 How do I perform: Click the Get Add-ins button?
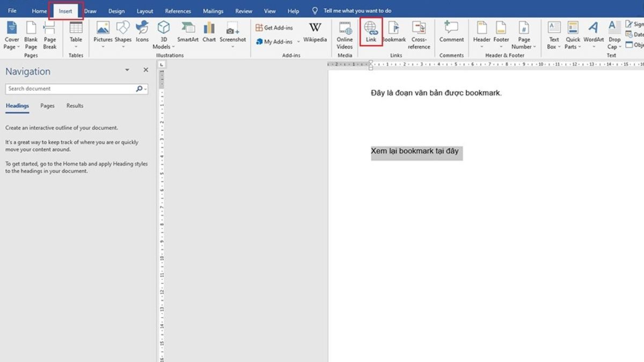[x=274, y=28]
